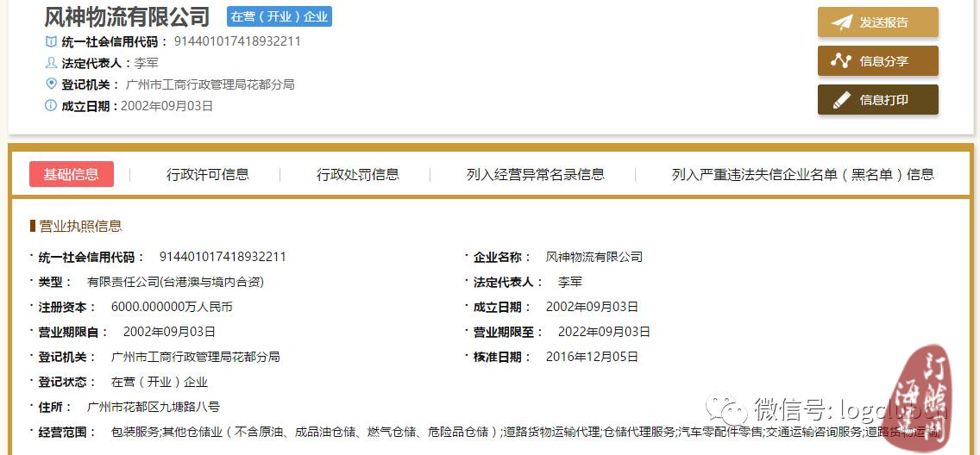Open the 发送报告 button
Image resolution: width=980 pixels, height=455 pixels.
pyautogui.click(x=878, y=22)
